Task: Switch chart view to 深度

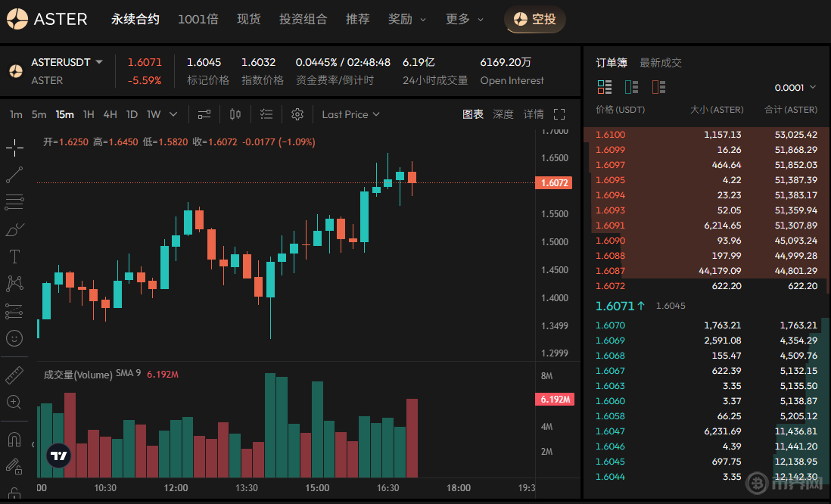Action: click(503, 114)
